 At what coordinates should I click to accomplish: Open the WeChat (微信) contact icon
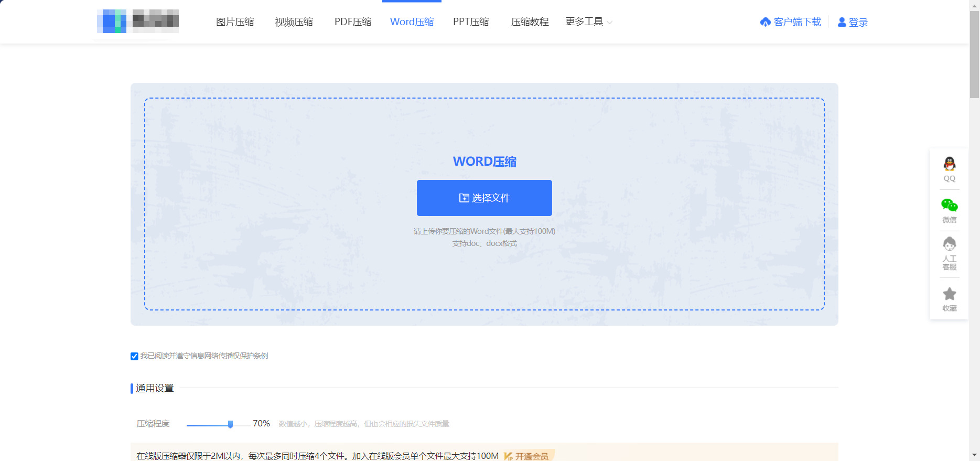point(949,205)
